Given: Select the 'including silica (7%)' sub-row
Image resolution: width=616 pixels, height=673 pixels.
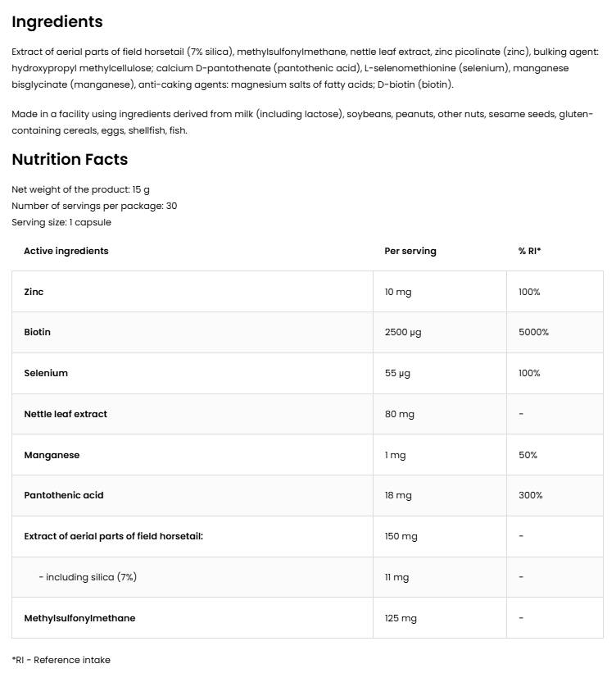Looking at the screenshot, I should pos(88,577).
